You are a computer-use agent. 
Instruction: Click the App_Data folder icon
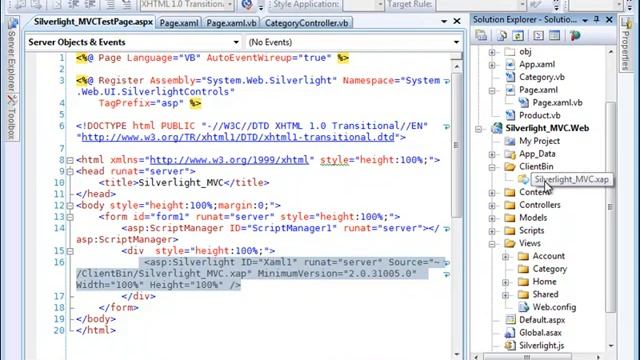[x=510, y=154]
